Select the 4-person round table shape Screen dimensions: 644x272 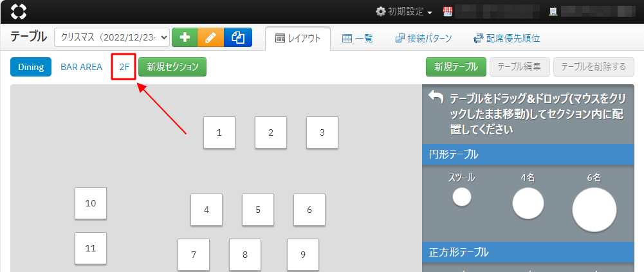tap(528, 204)
